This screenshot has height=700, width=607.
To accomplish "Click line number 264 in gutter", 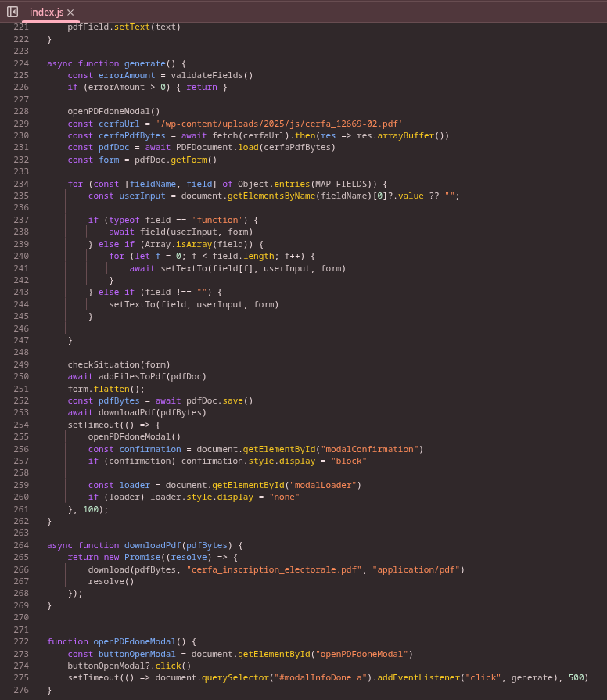I will point(21,545).
